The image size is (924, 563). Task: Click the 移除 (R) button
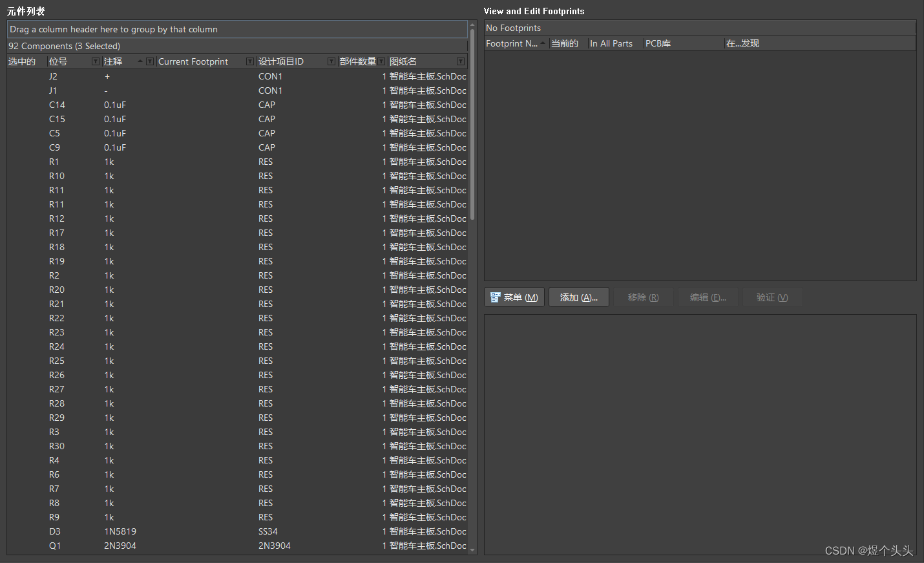tap(644, 297)
